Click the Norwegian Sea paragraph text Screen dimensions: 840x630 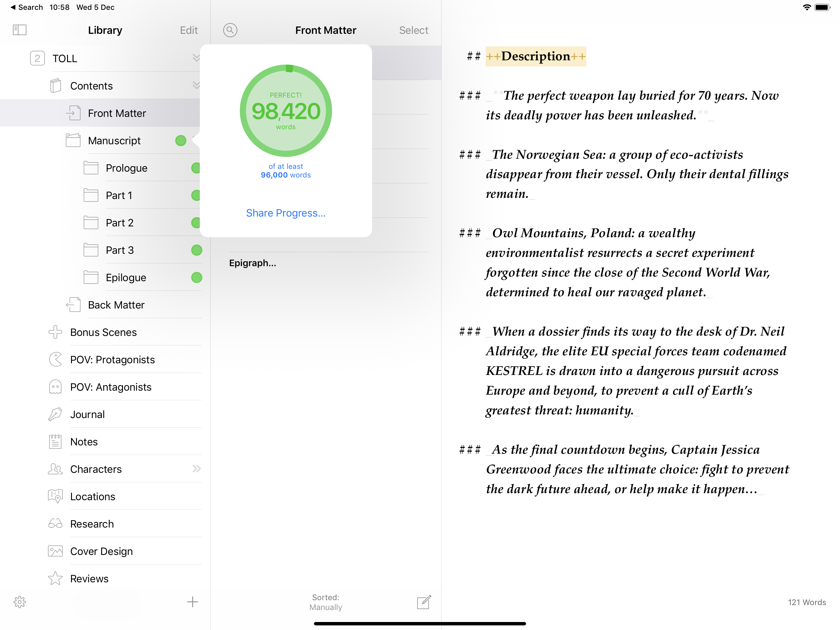[x=637, y=174]
